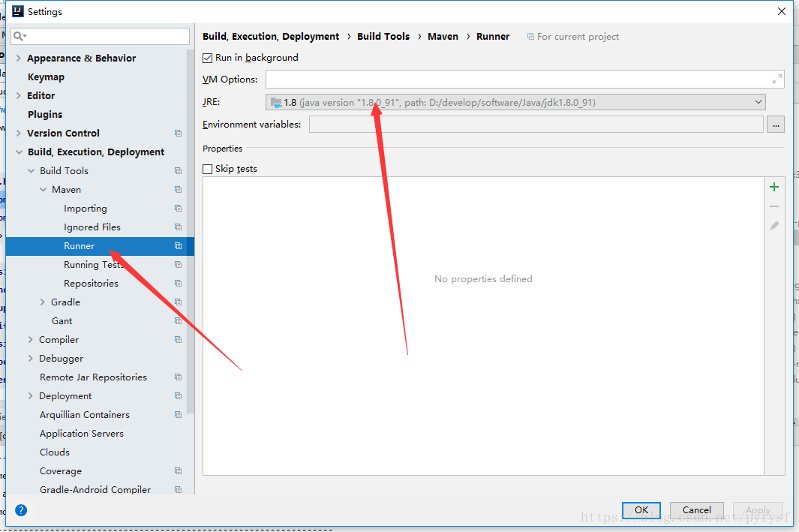The width and height of the screenshot is (799, 532).
Task: Open Importing under Maven
Action: (x=85, y=209)
